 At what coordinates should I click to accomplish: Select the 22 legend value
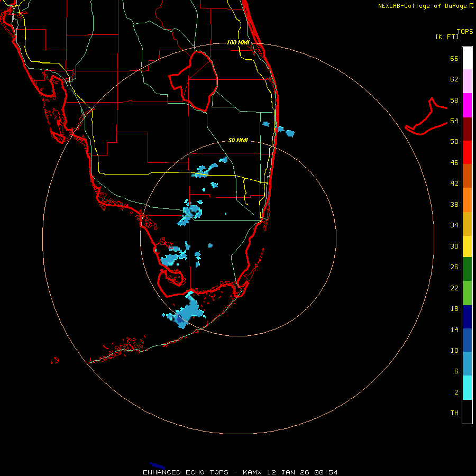coord(454,288)
